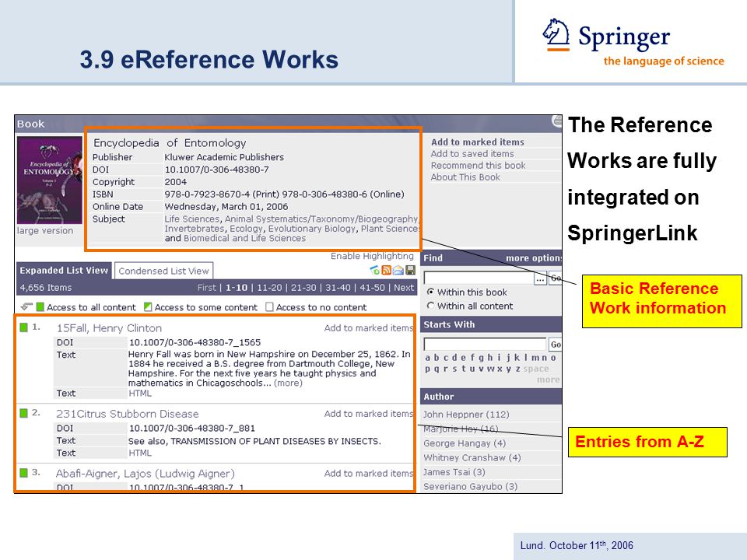
Task: Click the ellipsis button next to Find field
Action: pos(540,278)
